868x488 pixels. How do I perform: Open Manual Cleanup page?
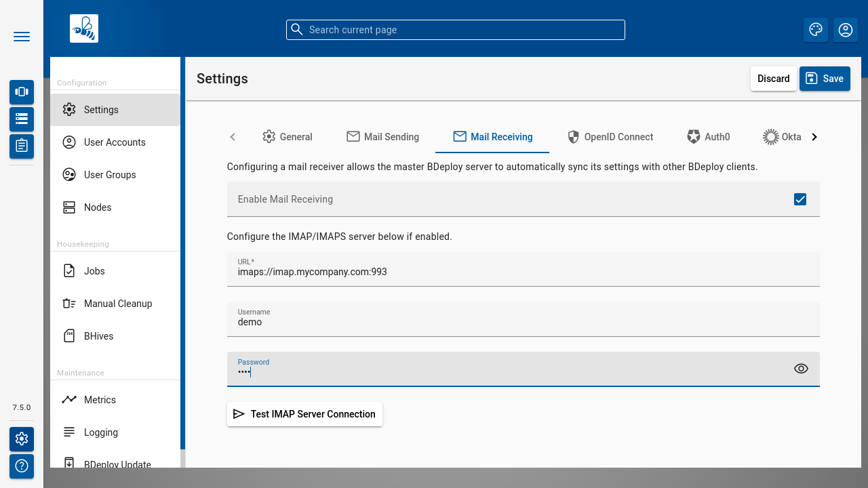(x=115, y=304)
